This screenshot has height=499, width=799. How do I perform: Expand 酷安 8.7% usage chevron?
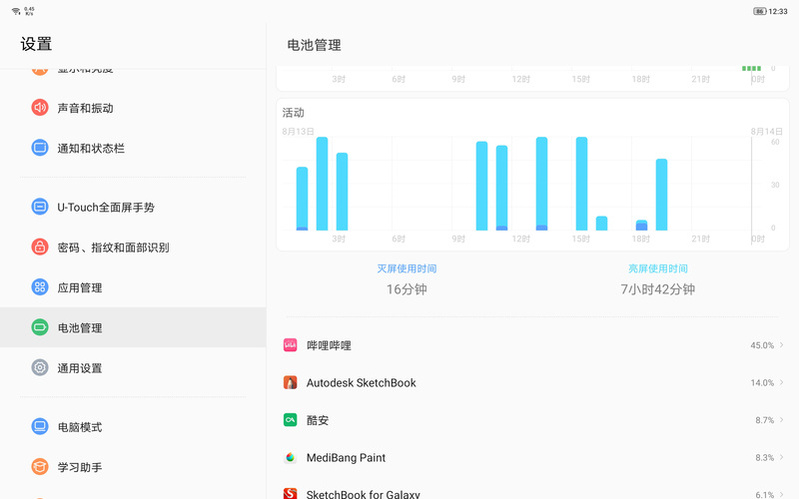click(x=781, y=420)
